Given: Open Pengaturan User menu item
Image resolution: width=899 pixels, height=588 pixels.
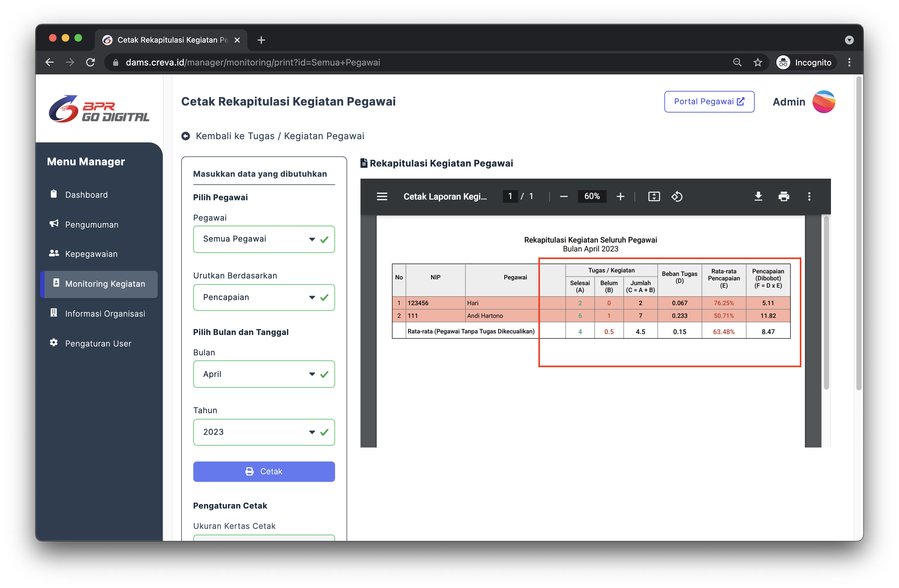Looking at the screenshot, I should point(98,343).
